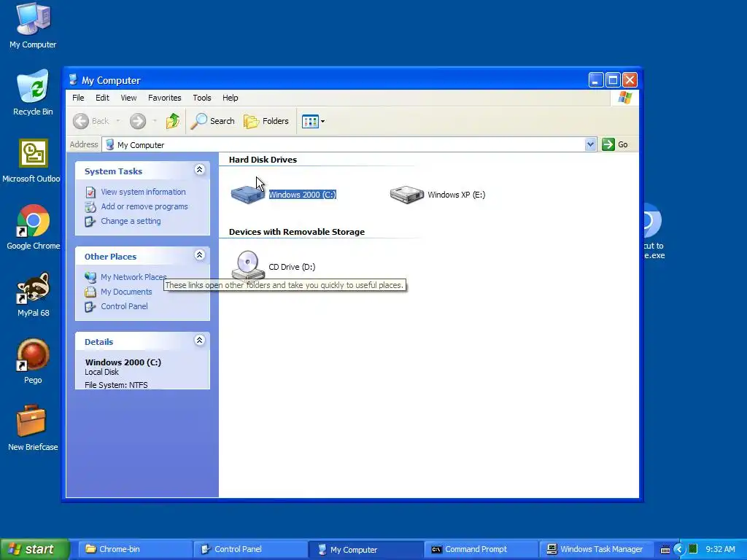
Task: Open Control Panel link in Other Places
Action: click(x=124, y=306)
